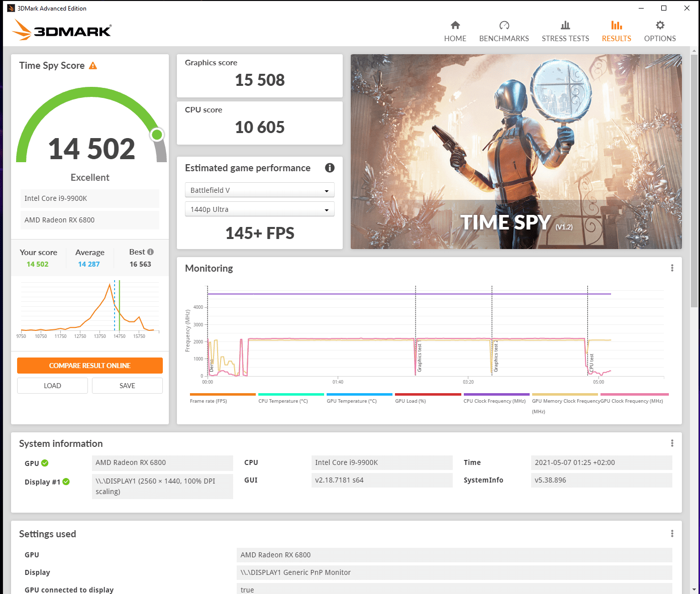Toggle the CPU Temperature legend swatch
Screen dimensions: 700x594
pyautogui.click(x=291, y=395)
